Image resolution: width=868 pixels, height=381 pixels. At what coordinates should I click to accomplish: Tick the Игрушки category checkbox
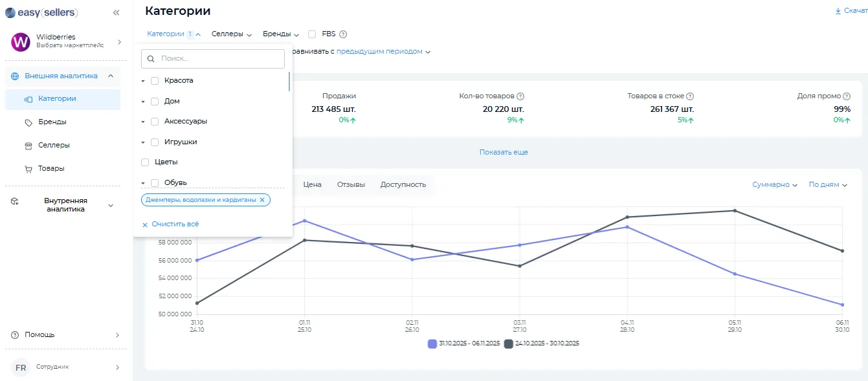[155, 142]
